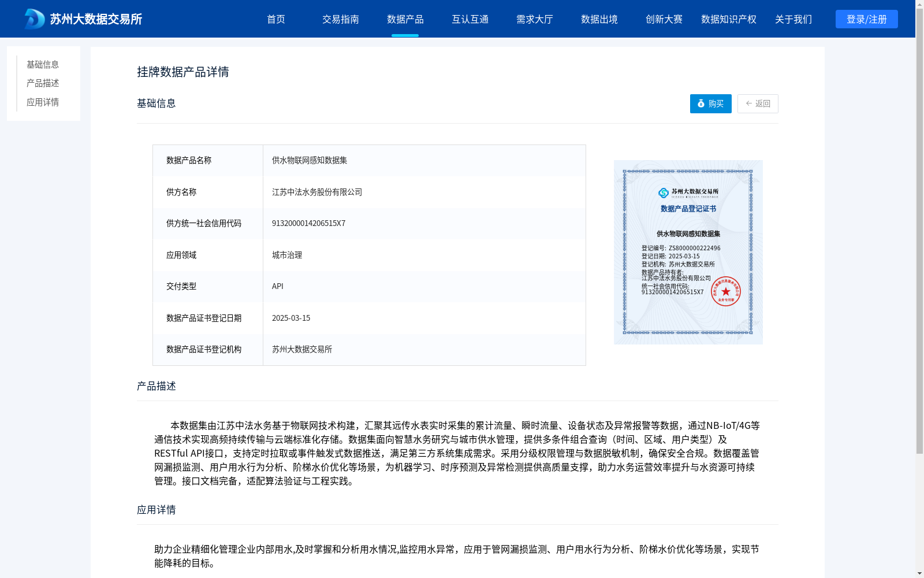
Task: Select 苏州大数据交易所 registrar table cell
Action: pyautogui.click(x=424, y=349)
